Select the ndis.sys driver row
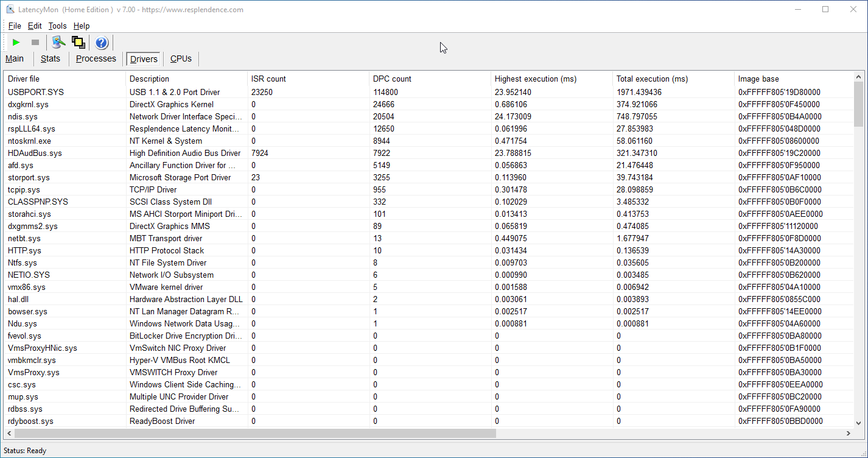Screen dimensions: 868x458 [23, 116]
